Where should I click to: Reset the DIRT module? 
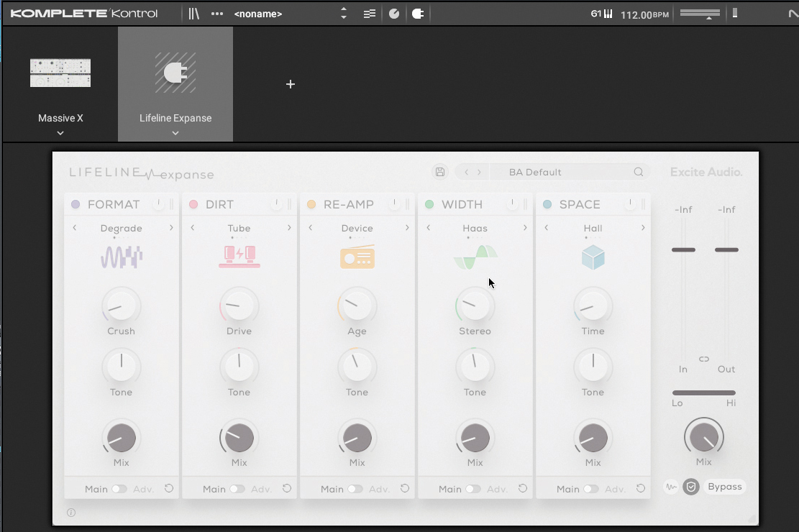pos(287,489)
